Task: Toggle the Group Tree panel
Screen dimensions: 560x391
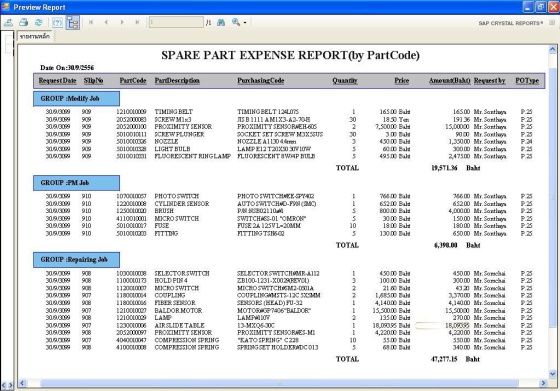Action: (73, 23)
